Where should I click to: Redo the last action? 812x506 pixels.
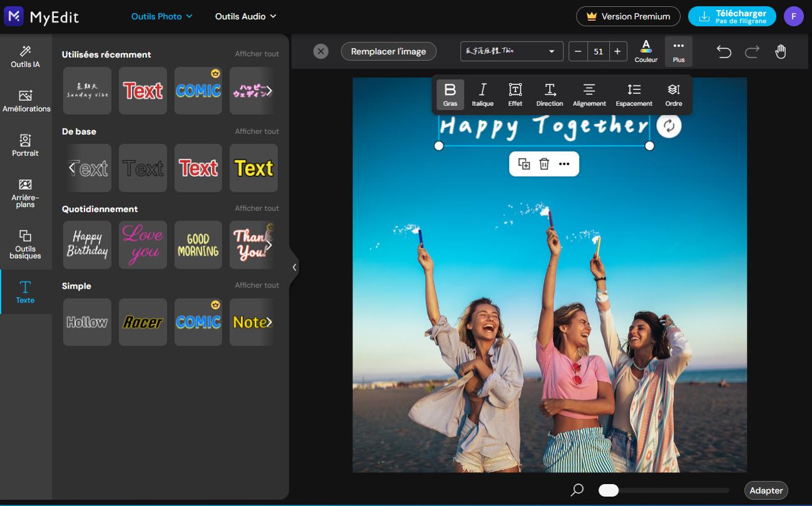pos(752,51)
